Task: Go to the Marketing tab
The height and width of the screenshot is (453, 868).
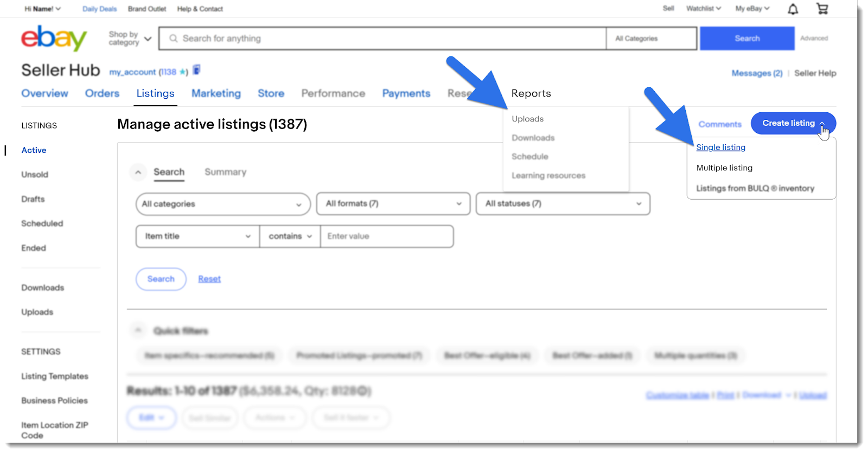Action: tap(216, 93)
